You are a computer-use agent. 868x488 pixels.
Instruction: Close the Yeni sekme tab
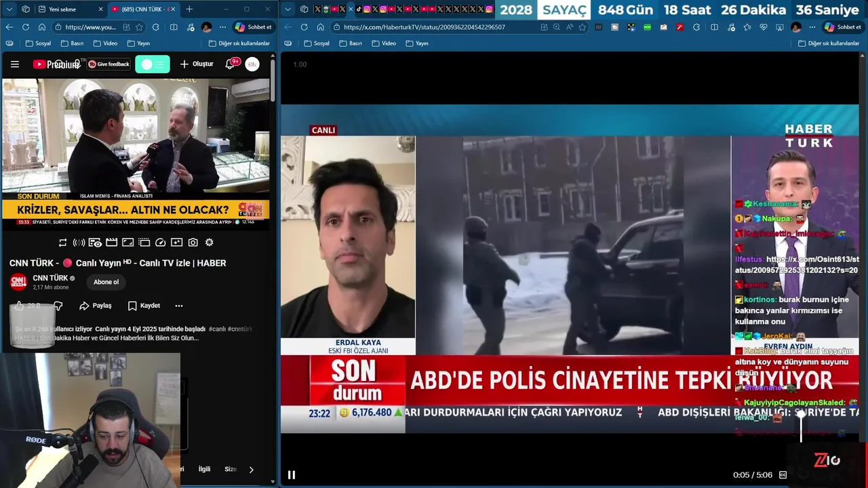(x=101, y=9)
